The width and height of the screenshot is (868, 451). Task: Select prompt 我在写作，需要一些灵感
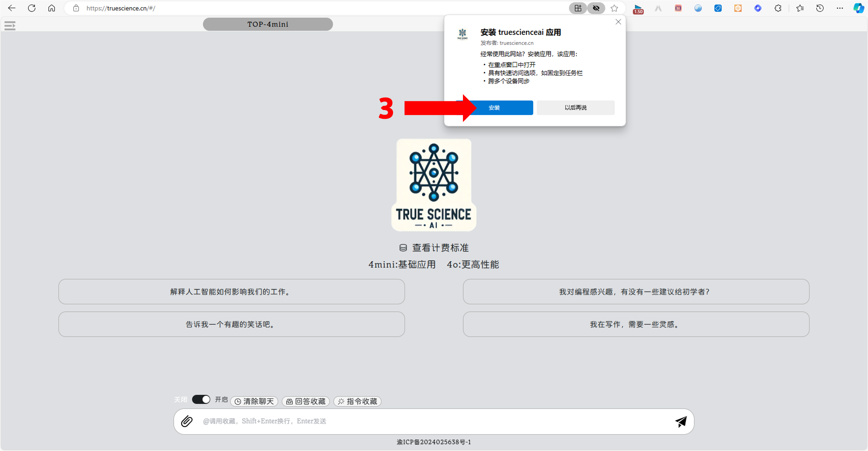tap(636, 324)
